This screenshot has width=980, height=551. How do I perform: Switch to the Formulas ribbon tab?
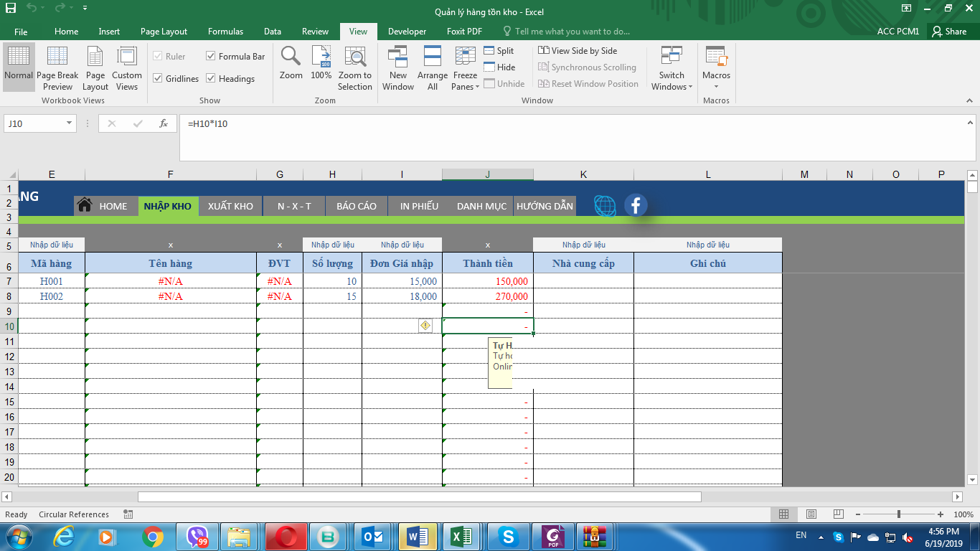pyautogui.click(x=225, y=32)
